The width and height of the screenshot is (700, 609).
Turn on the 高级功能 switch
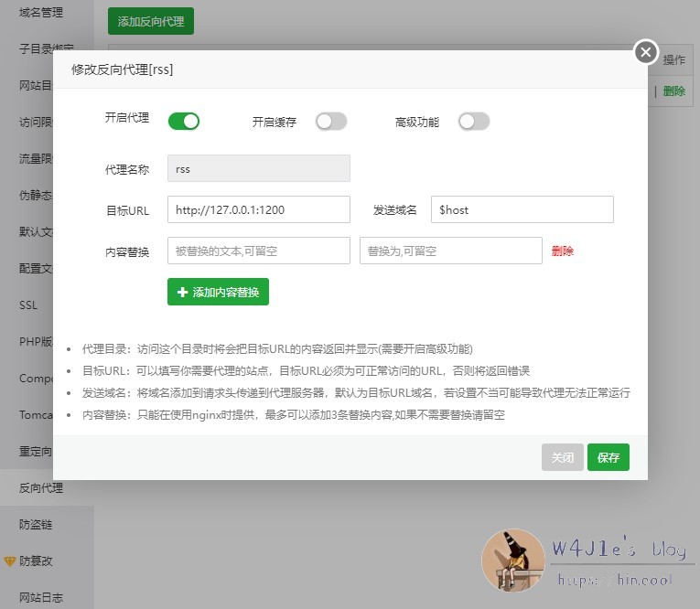coord(474,122)
